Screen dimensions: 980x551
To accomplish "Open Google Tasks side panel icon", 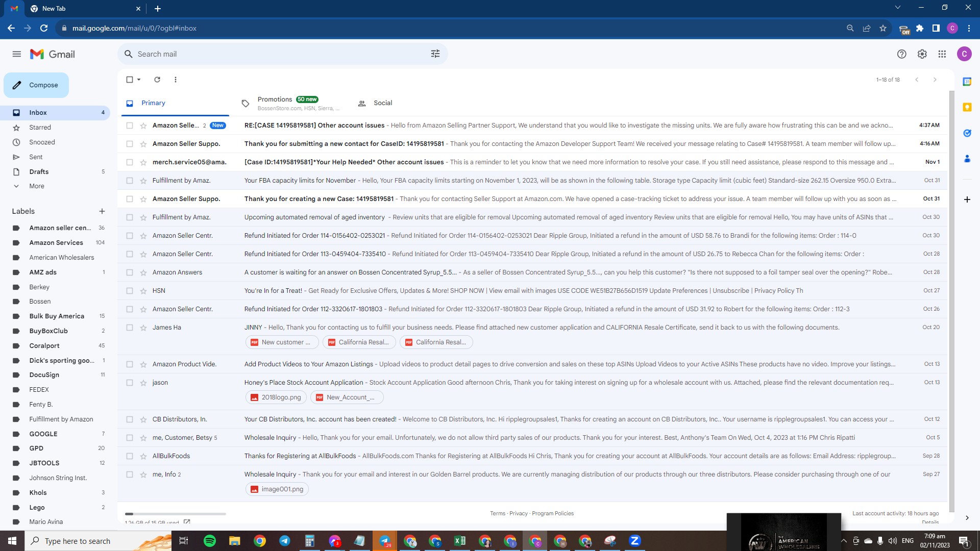I will pyautogui.click(x=967, y=133).
